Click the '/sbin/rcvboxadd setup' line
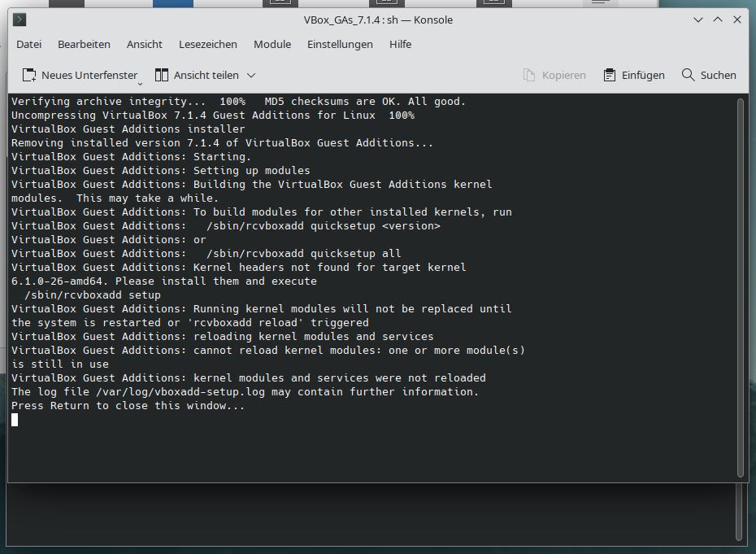 pos(93,294)
